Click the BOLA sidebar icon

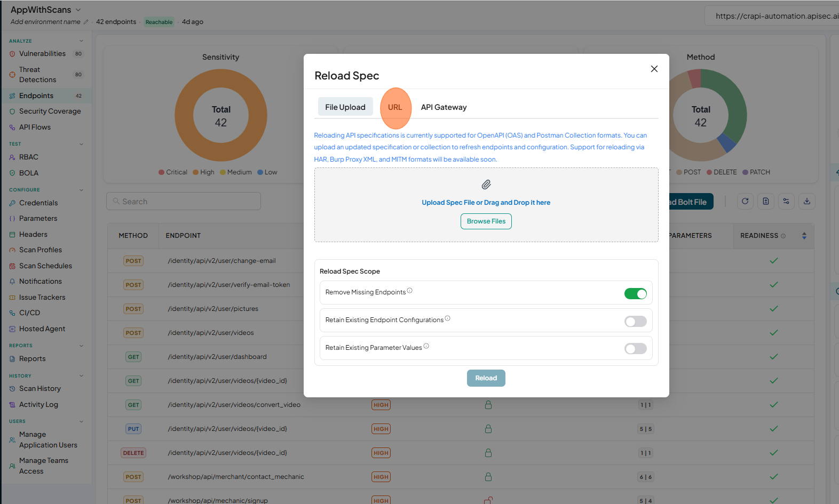(x=12, y=173)
